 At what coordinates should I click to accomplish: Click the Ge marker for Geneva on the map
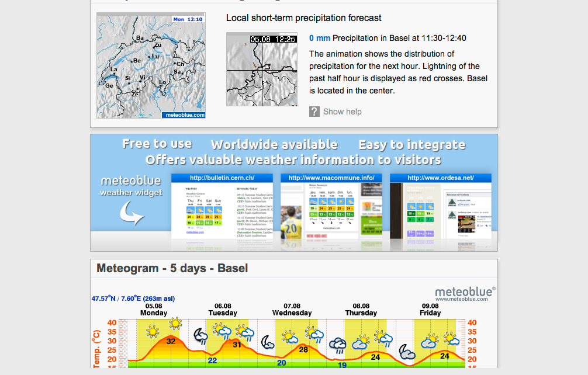pyautogui.click(x=109, y=85)
